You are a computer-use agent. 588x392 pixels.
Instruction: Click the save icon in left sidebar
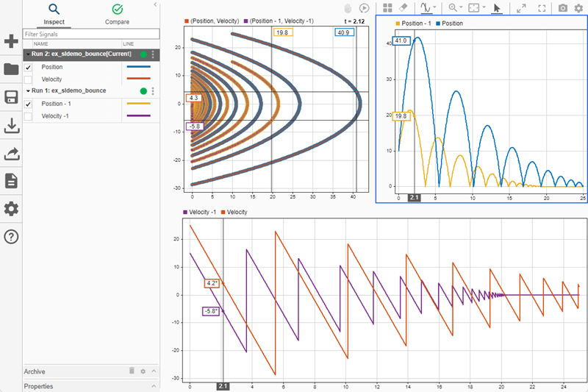click(11, 98)
